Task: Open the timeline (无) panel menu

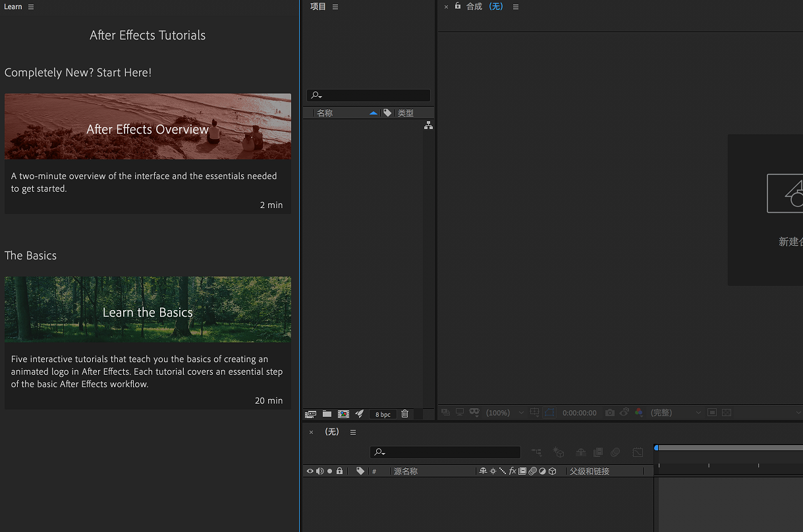Action: 353,432
